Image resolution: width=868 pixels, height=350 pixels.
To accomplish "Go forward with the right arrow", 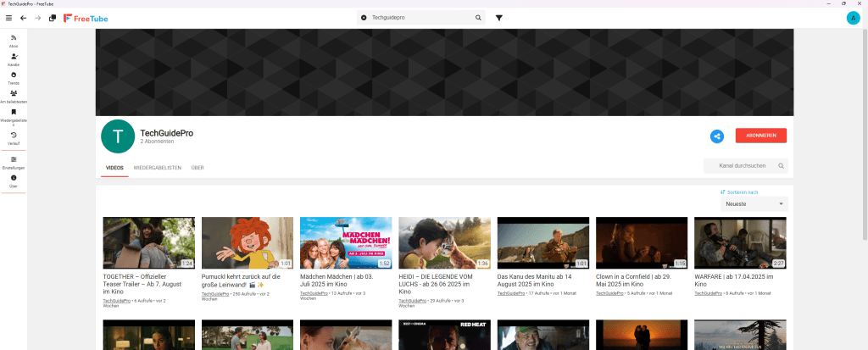I will pos(37,19).
